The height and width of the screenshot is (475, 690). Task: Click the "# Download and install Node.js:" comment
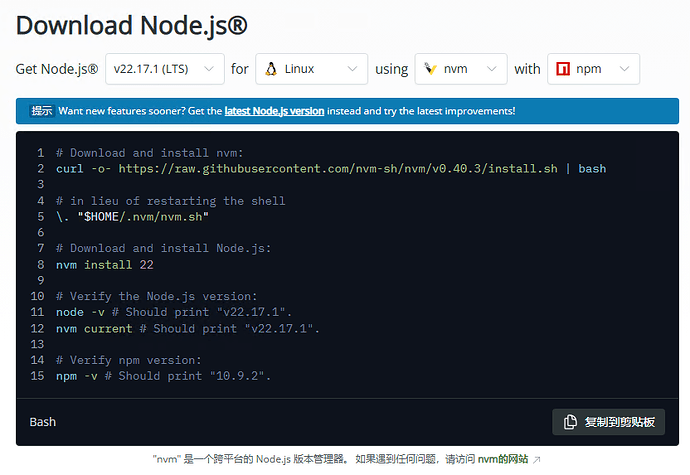coord(163,248)
